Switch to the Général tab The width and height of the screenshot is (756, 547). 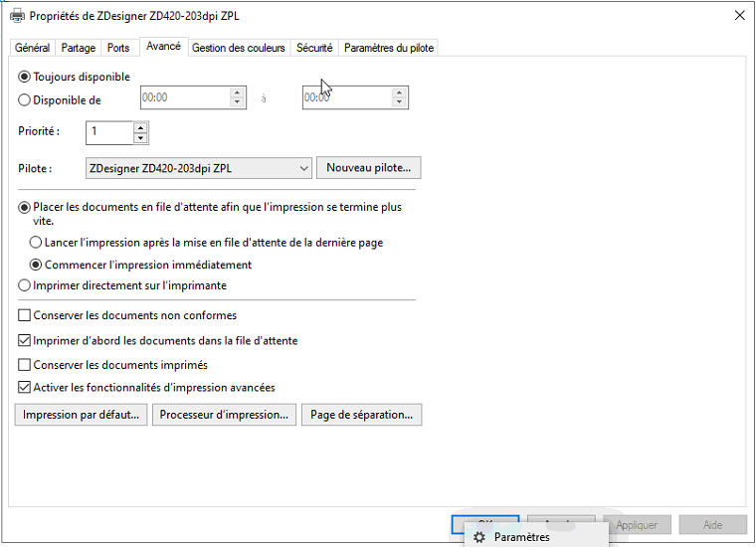coord(32,48)
